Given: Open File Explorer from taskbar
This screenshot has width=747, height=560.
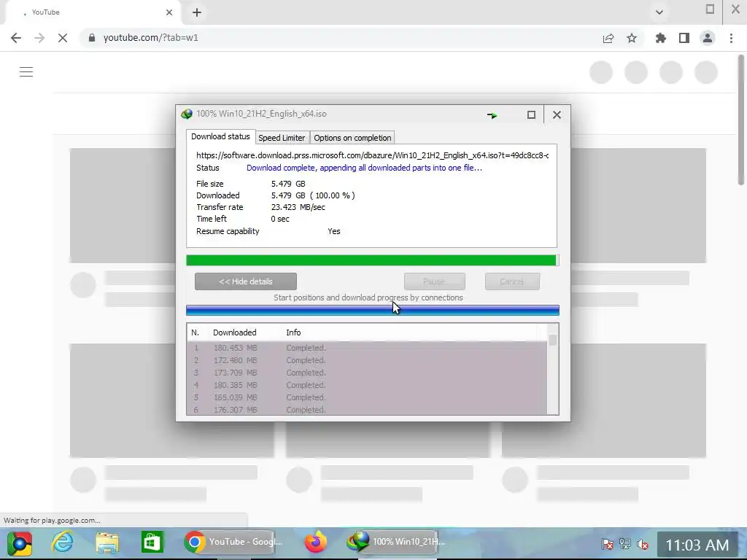Looking at the screenshot, I should tap(107, 542).
